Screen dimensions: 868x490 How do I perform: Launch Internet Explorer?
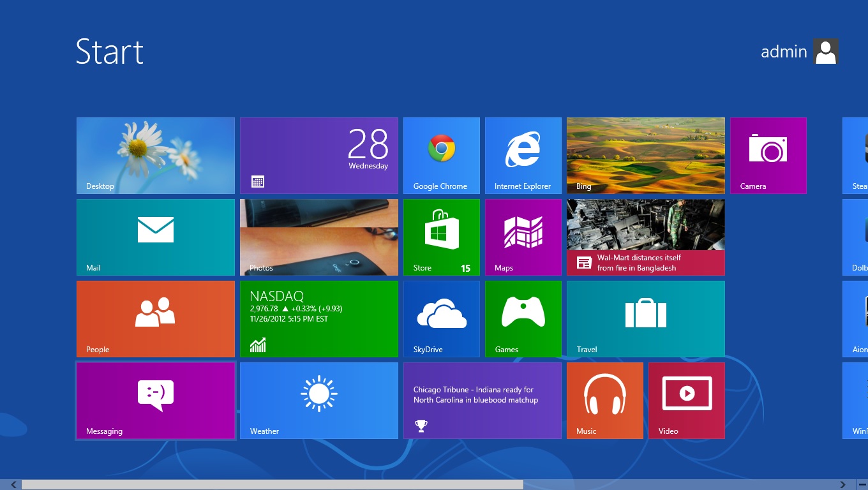tap(523, 155)
